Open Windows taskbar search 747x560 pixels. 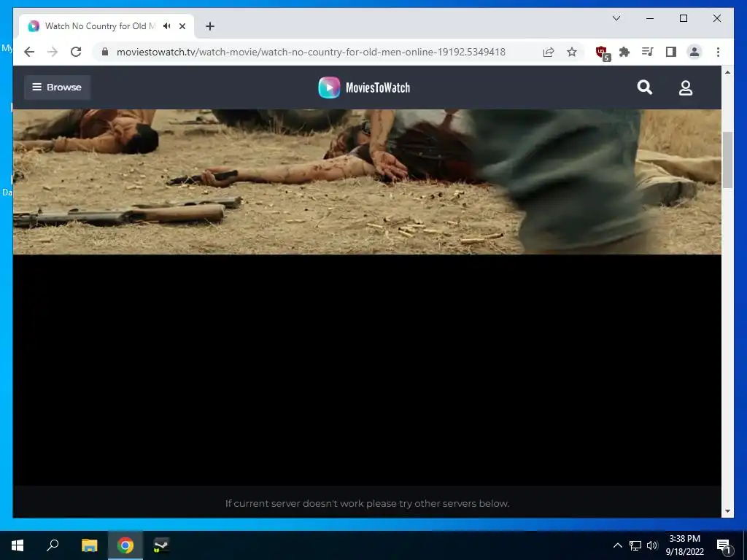(53, 545)
